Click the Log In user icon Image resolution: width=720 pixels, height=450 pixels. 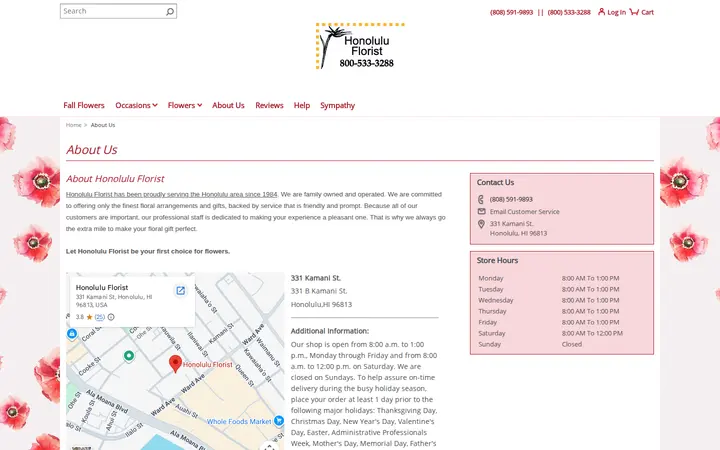click(x=601, y=11)
